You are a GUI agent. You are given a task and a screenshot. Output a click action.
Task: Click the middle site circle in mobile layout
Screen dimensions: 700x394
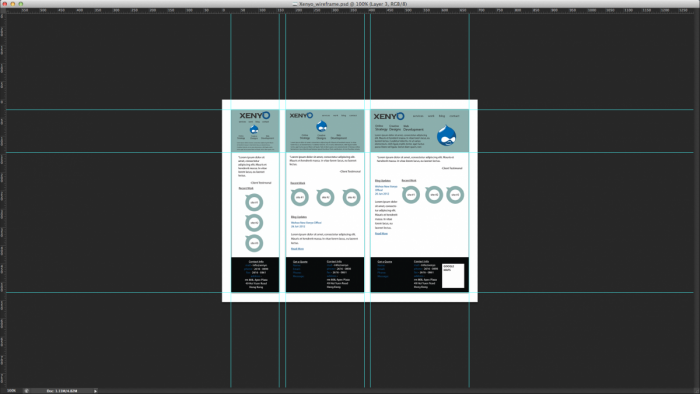[254, 223]
